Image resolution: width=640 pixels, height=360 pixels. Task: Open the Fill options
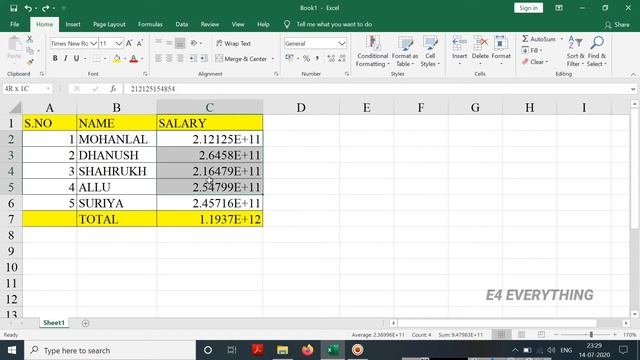[x=532, y=51]
